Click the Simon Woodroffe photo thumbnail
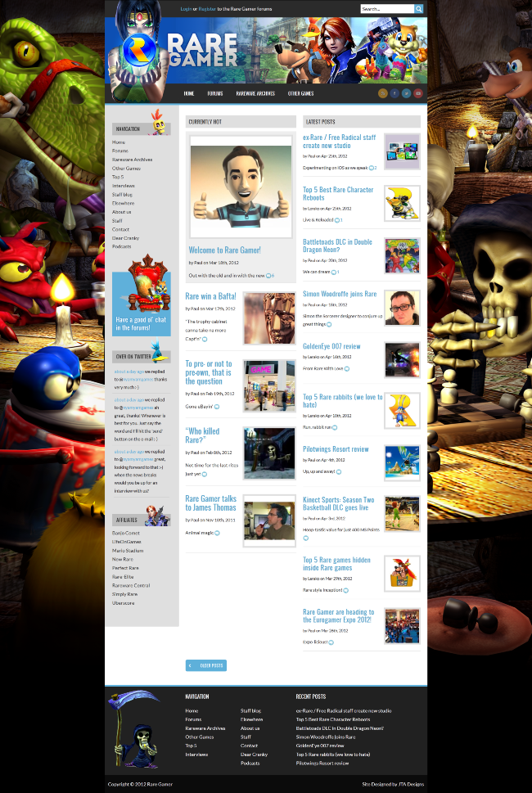The height and width of the screenshot is (793, 532). pos(402,308)
